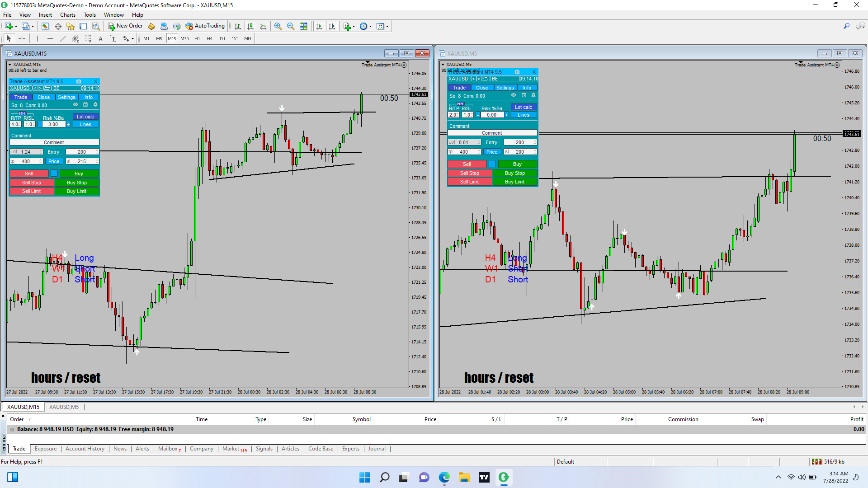
Task: Click Lot calc in the right panel
Action: pyautogui.click(x=524, y=108)
